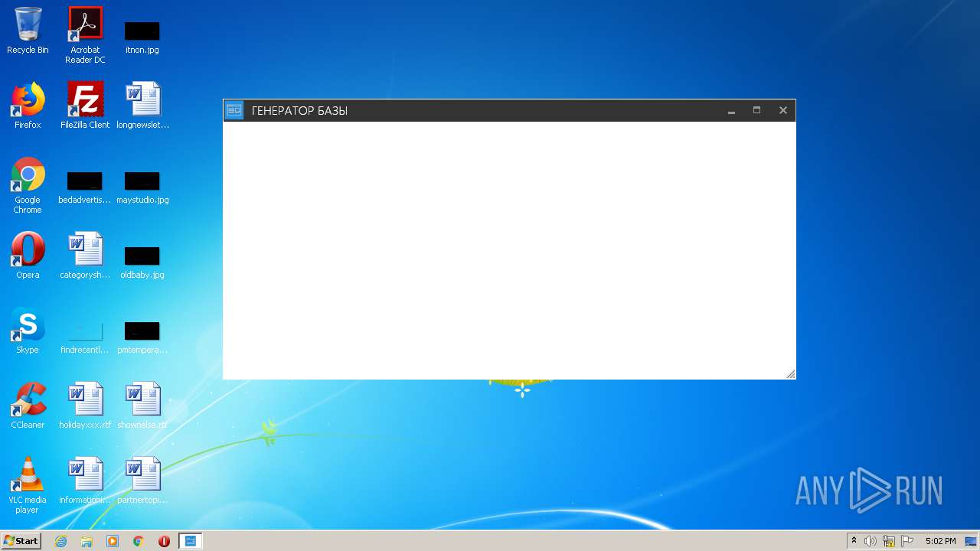Select the longnewslet... Word document
The height and width of the screenshot is (551, 980).
tap(142, 106)
